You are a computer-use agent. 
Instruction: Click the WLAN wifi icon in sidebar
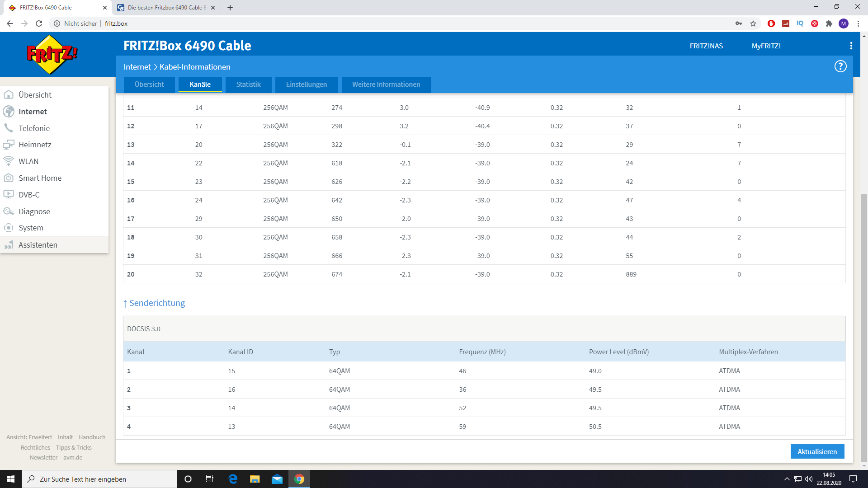pyautogui.click(x=9, y=161)
